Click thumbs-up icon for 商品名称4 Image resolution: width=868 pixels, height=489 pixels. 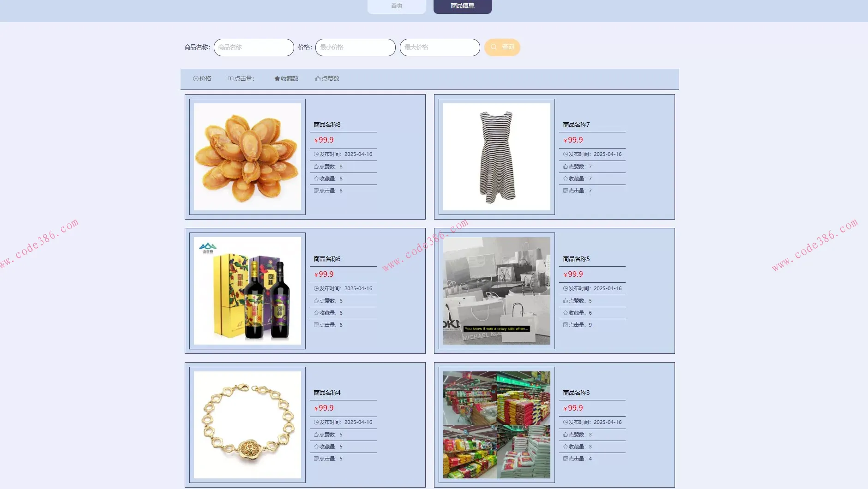point(316,435)
